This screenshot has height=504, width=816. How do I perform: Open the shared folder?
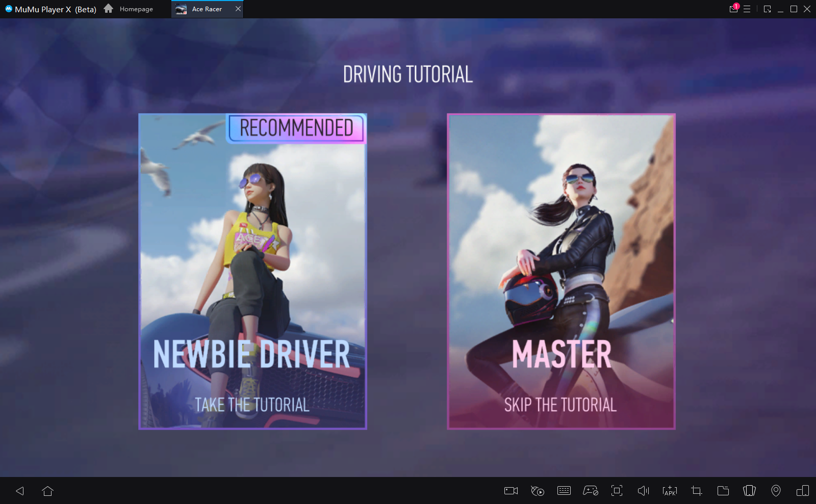723,491
